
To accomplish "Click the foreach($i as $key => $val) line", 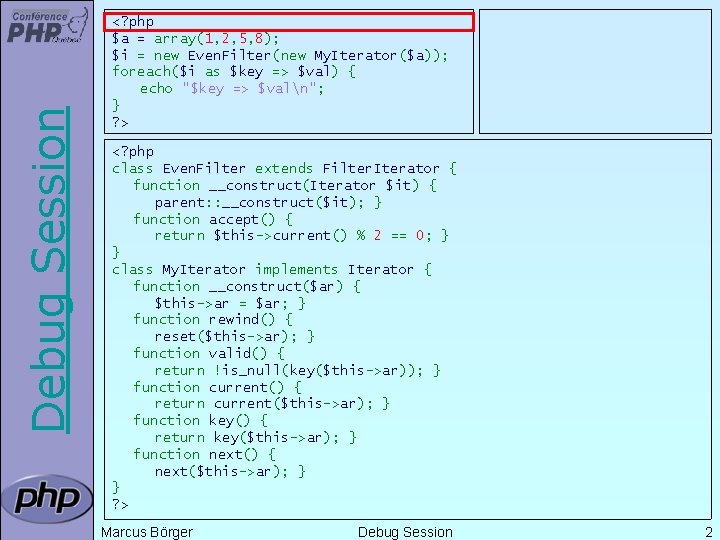I will (x=234, y=72).
